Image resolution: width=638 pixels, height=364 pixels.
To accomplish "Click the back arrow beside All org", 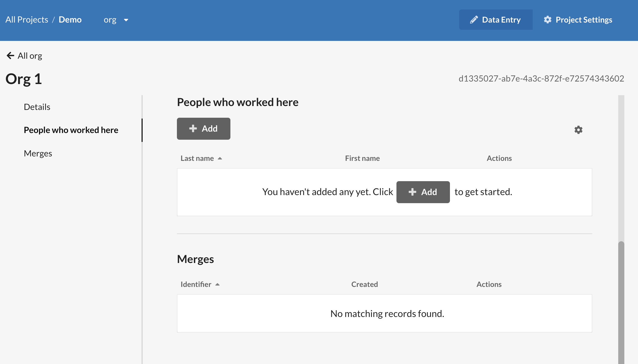I will click(x=10, y=56).
